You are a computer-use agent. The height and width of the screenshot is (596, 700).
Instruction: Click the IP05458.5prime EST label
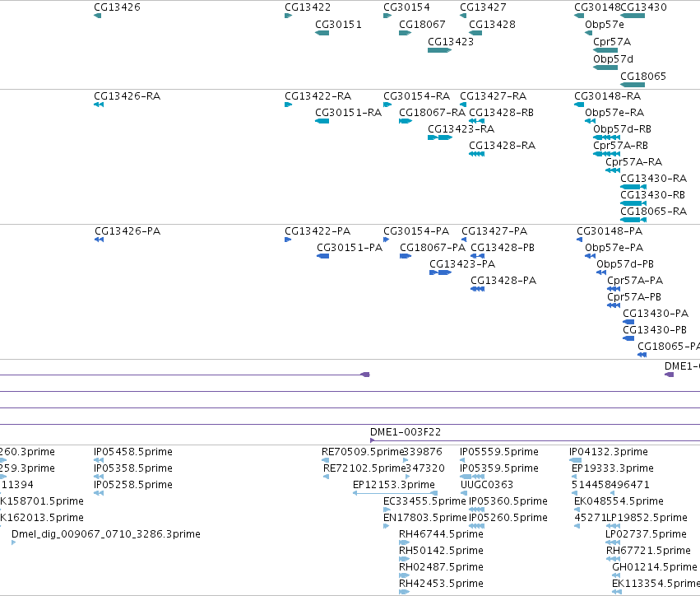coord(133,452)
